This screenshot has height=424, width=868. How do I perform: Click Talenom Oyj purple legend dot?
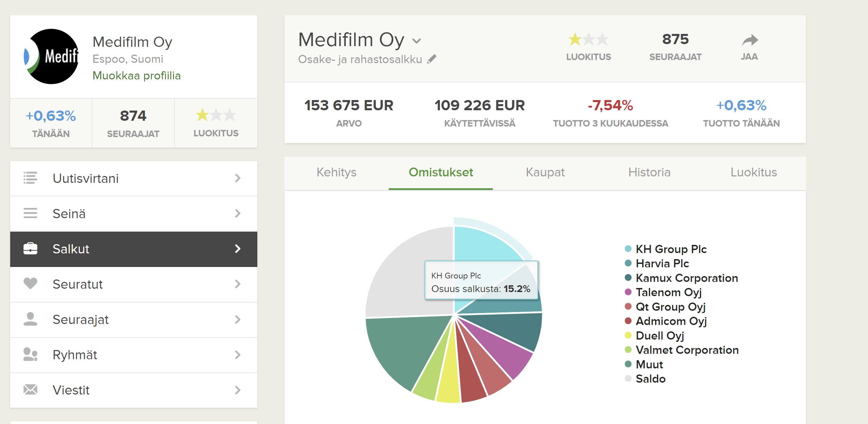coord(628,292)
